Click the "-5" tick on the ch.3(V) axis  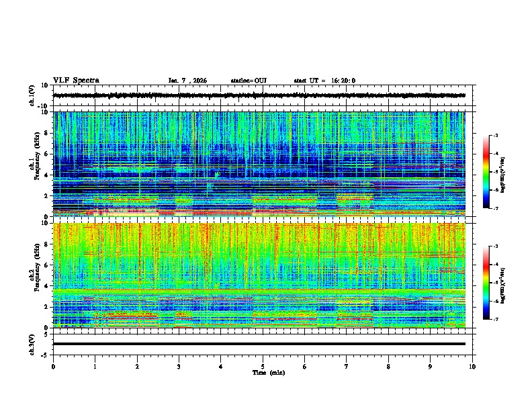coord(46,355)
